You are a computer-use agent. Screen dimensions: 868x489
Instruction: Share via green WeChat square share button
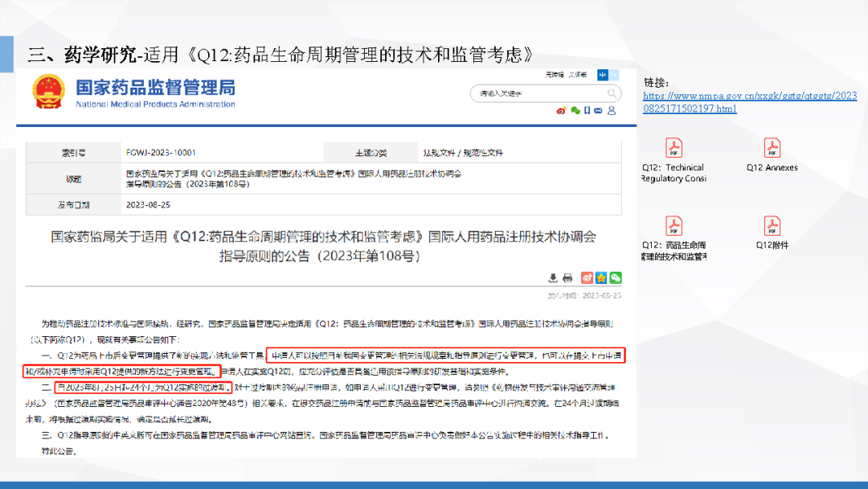point(616,277)
